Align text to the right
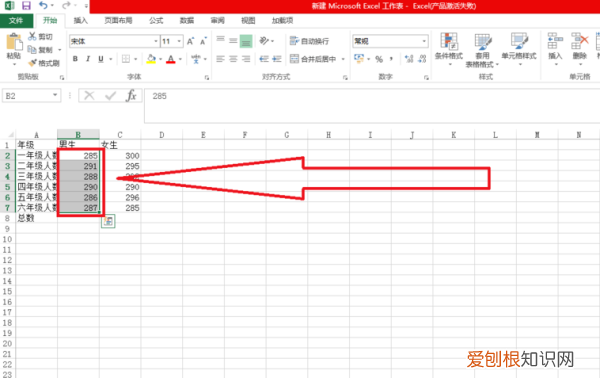The image size is (600, 378). (246, 59)
